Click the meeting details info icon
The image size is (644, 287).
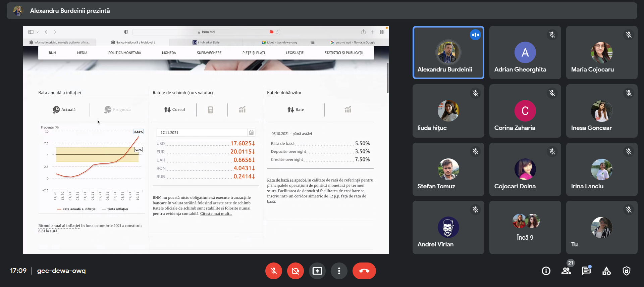[x=546, y=271]
